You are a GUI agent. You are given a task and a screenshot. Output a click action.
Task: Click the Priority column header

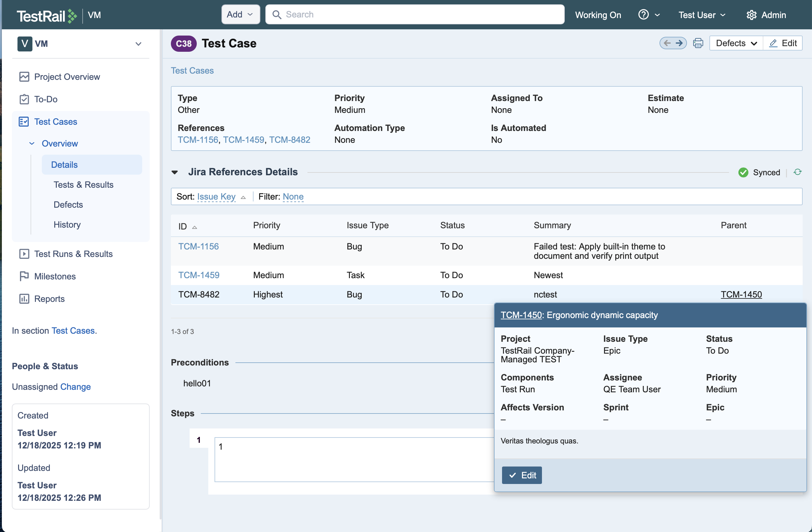[267, 225]
